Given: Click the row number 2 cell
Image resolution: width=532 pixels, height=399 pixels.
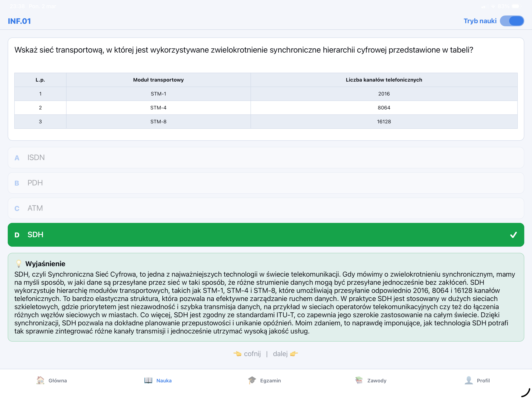Looking at the screenshot, I should coord(40,108).
